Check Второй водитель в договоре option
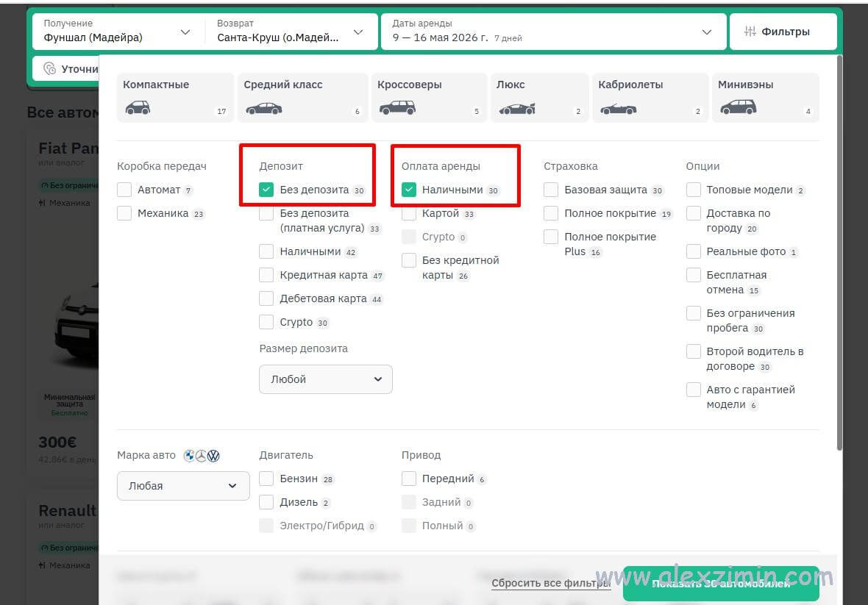The width and height of the screenshot is (868, 605). tap(694, 351)
